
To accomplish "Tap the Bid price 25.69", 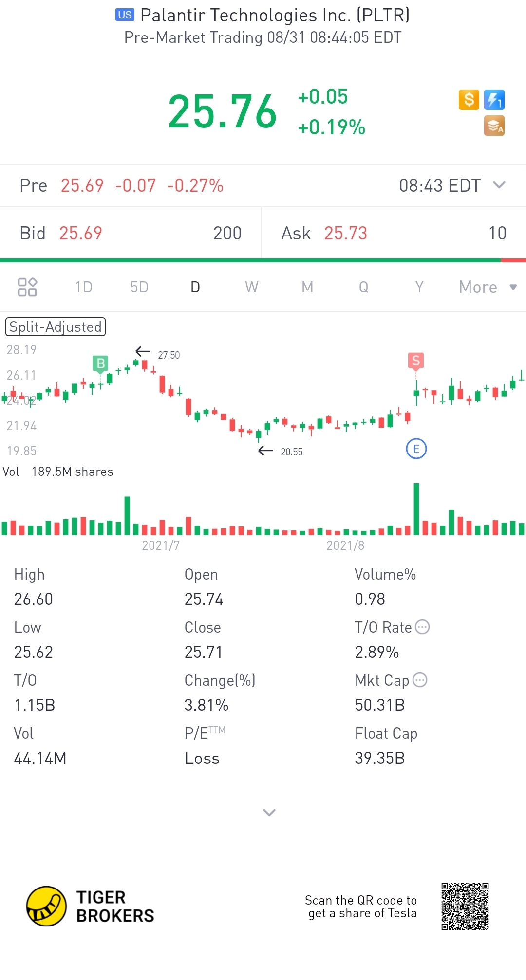I will tap(81, 233).
